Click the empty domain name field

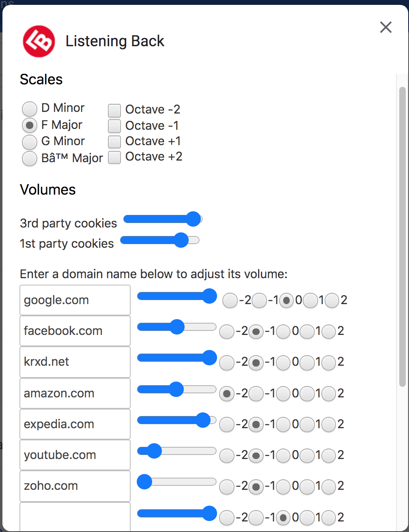click(x=75, y=517)
